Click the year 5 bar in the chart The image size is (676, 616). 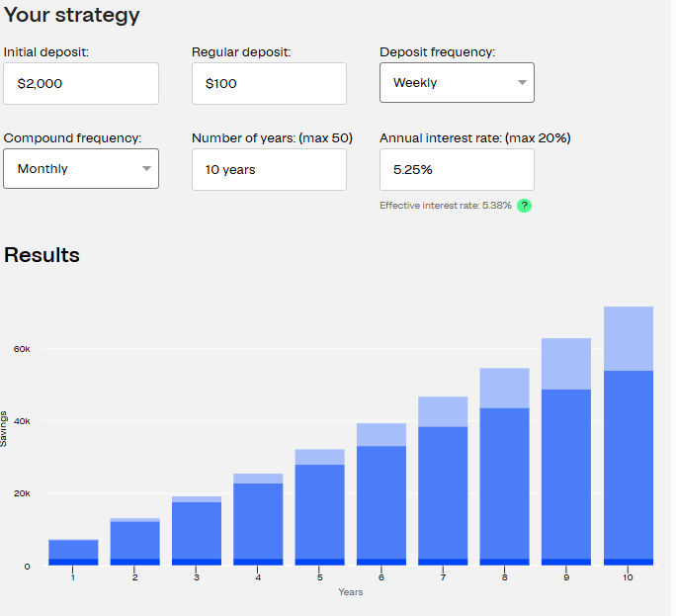320,509
